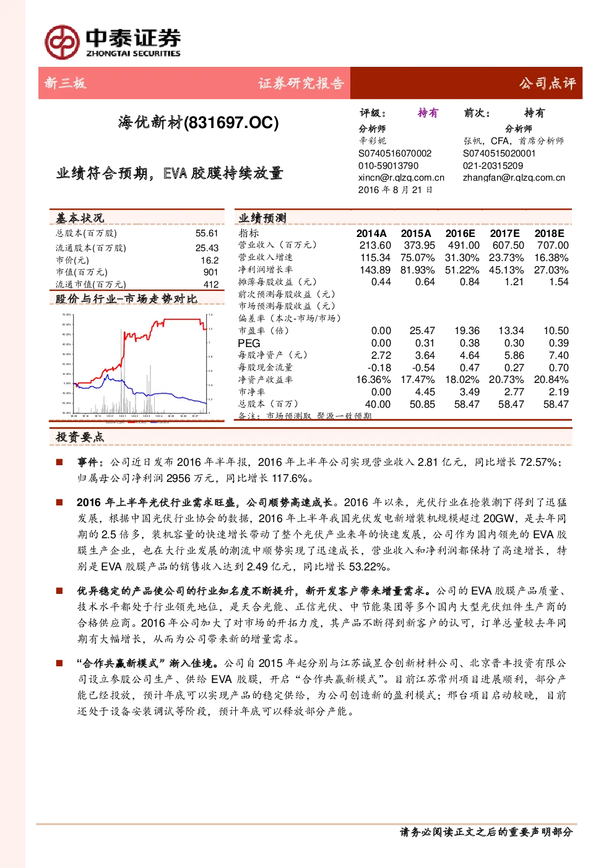Screen dimensions: 614x868
Task: Click cash flow per share cell -0.18
Action: 379,367
